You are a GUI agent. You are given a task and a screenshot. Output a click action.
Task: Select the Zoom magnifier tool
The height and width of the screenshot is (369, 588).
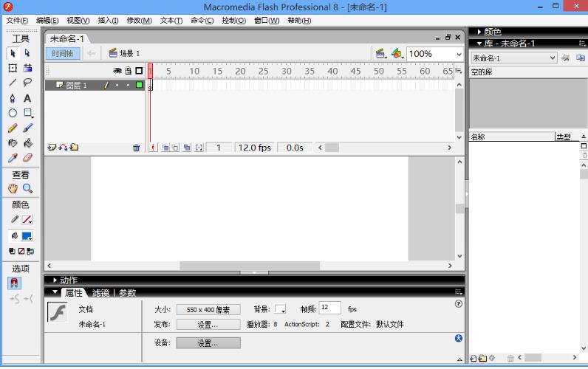[x=27, y=189]
